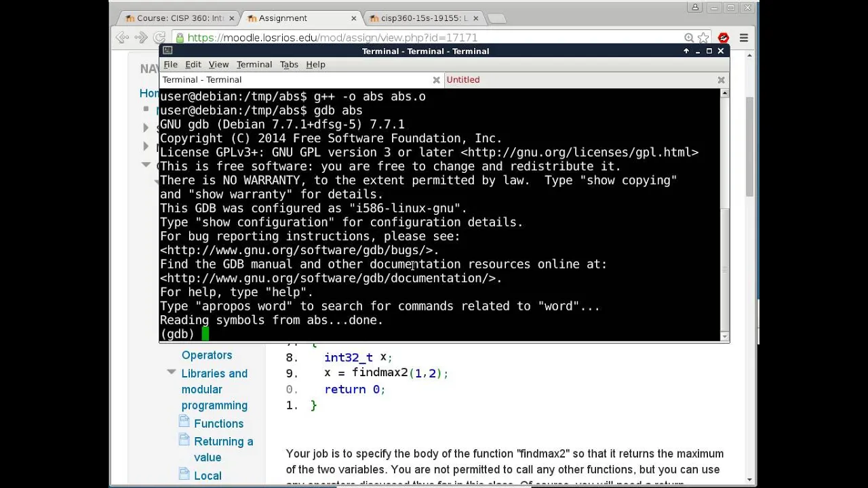Click at the (gdb) prompt cursor
868x488 pixels.
(x=205, y=334)
